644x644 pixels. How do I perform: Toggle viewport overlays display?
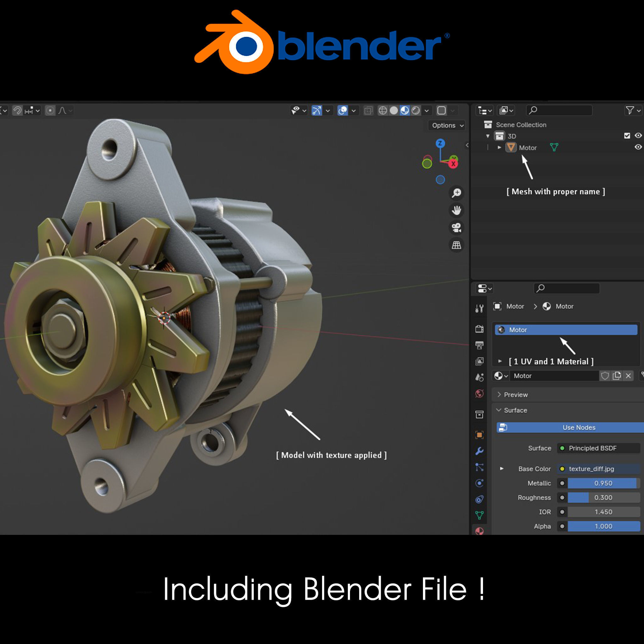pos(343,110)
